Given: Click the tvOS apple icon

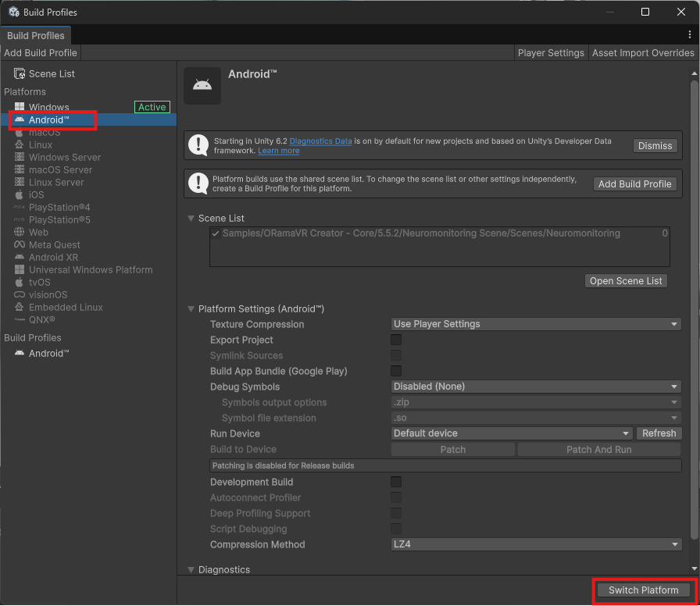Looking at the screenshot, I should coord(20,282).
